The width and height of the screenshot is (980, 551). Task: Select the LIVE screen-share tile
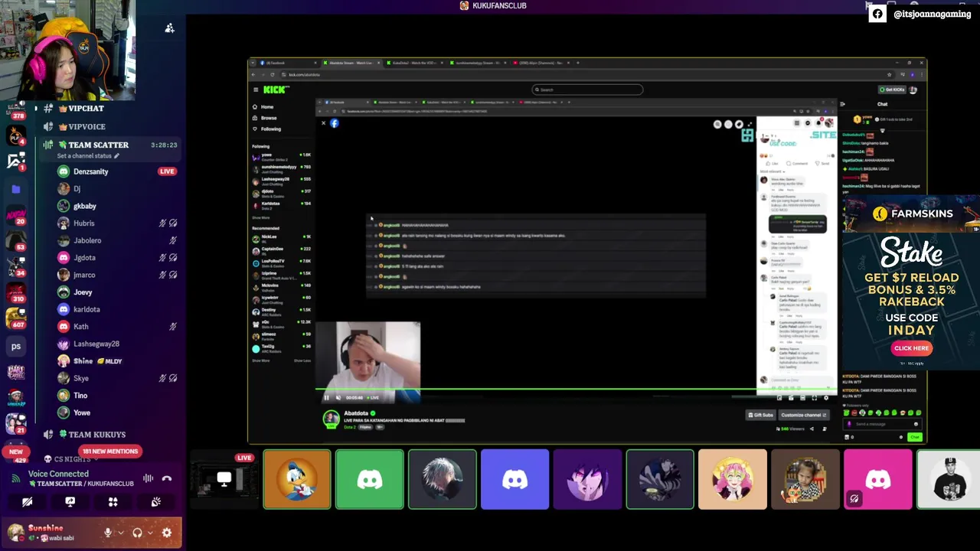(224, 479)
